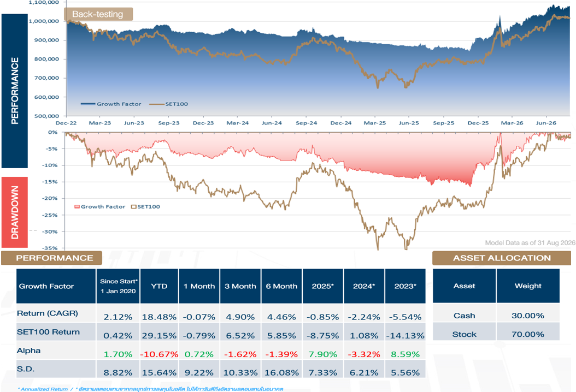The height and width of the screenshot is (392, 576).
Task: Click the SET100 Return row label
Action: coord(48,332)
